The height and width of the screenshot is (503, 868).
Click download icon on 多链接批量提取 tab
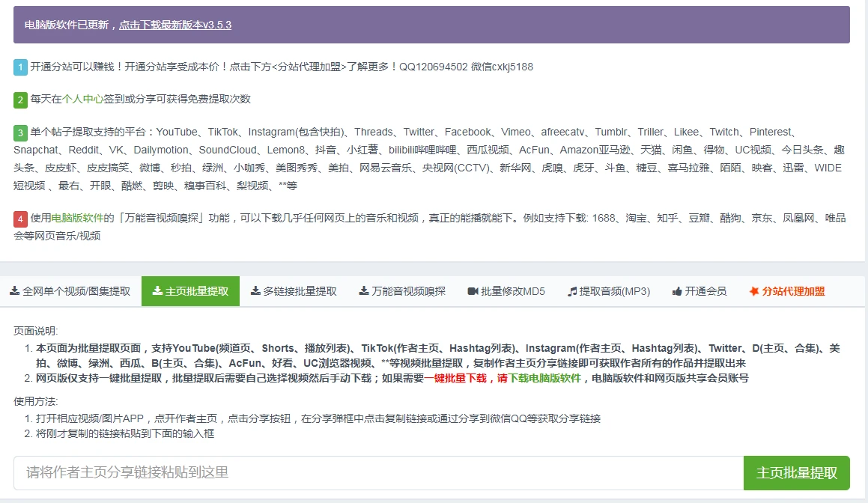tap(255, 290)
